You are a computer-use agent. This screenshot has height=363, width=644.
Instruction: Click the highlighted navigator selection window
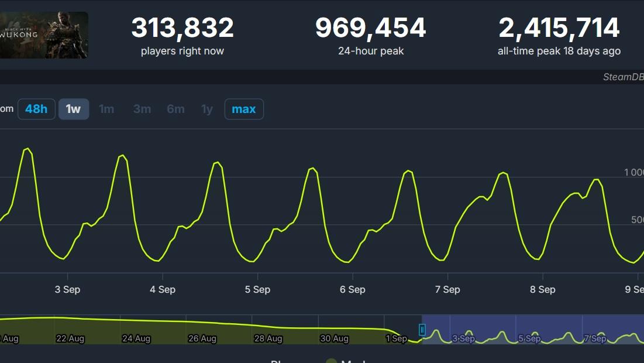533,329
